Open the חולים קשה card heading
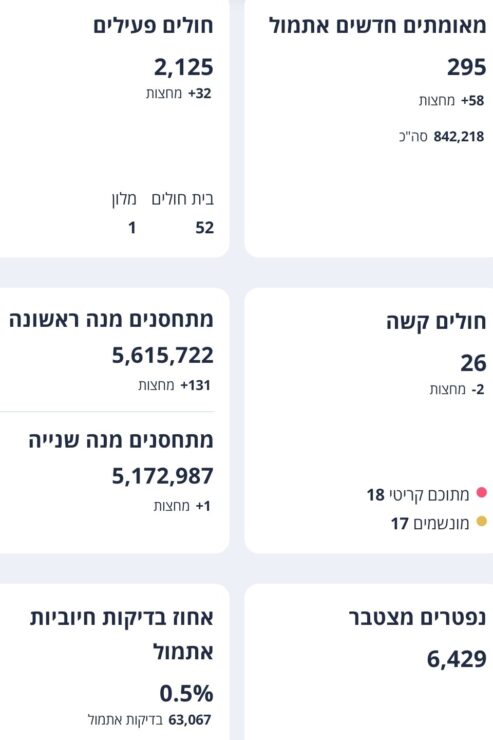493x740 pixels. (x=436, y=322)
